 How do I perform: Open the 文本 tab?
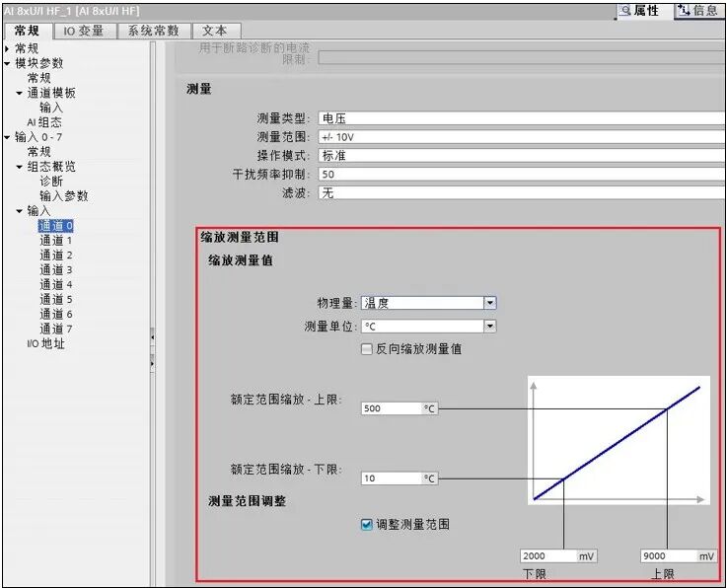click(x=216, y=31)
